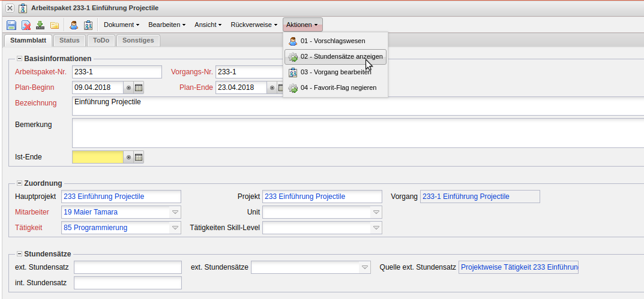Click the delete document icon with red X
This screenshot has height=299, width=644.
(26, 25)
